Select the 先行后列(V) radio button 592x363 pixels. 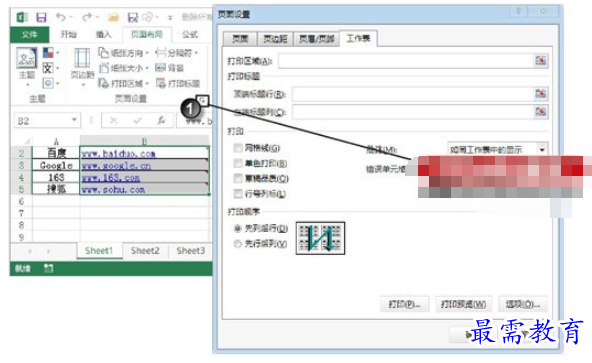tap(237, 244)
